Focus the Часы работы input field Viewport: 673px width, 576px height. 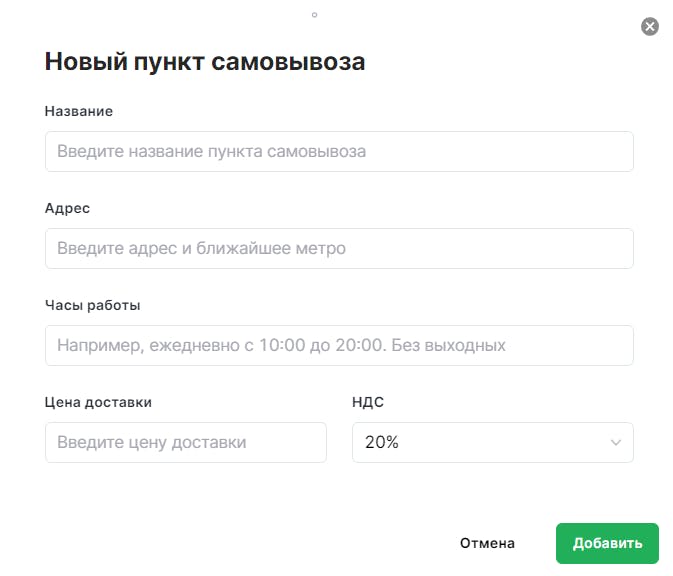click(x=339, y=346)
